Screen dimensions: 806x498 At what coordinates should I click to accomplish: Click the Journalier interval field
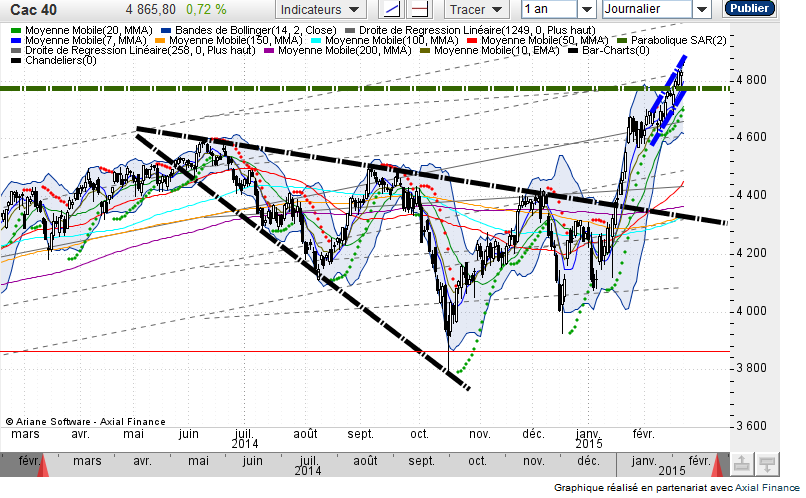point(647,9)
